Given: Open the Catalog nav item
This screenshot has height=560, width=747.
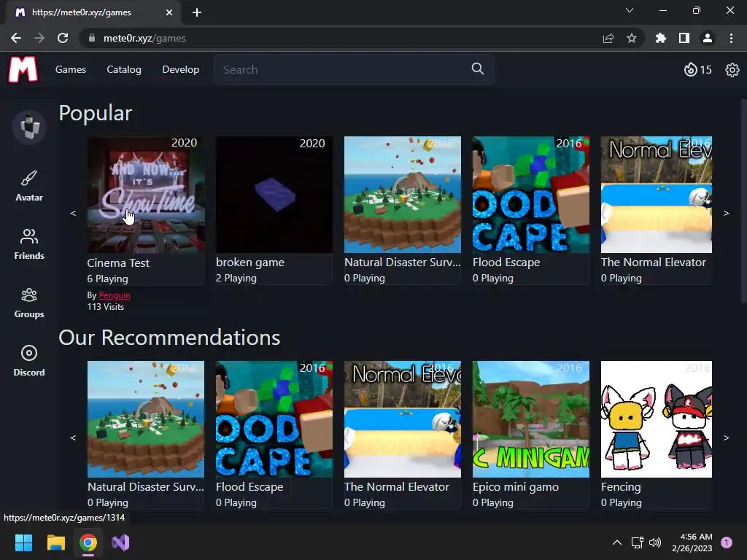Looking at the screenshot, I should [x=124, y=69].
